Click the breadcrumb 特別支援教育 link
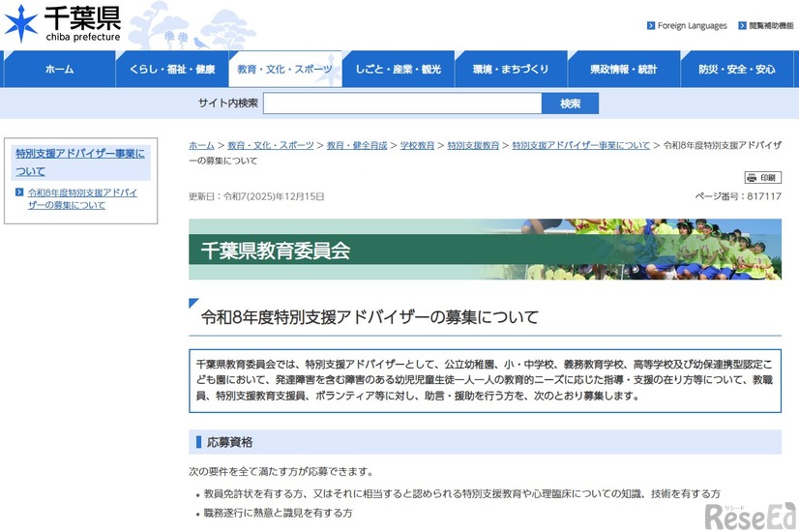Screen dimensions: 799x532 tap(473, 145)
